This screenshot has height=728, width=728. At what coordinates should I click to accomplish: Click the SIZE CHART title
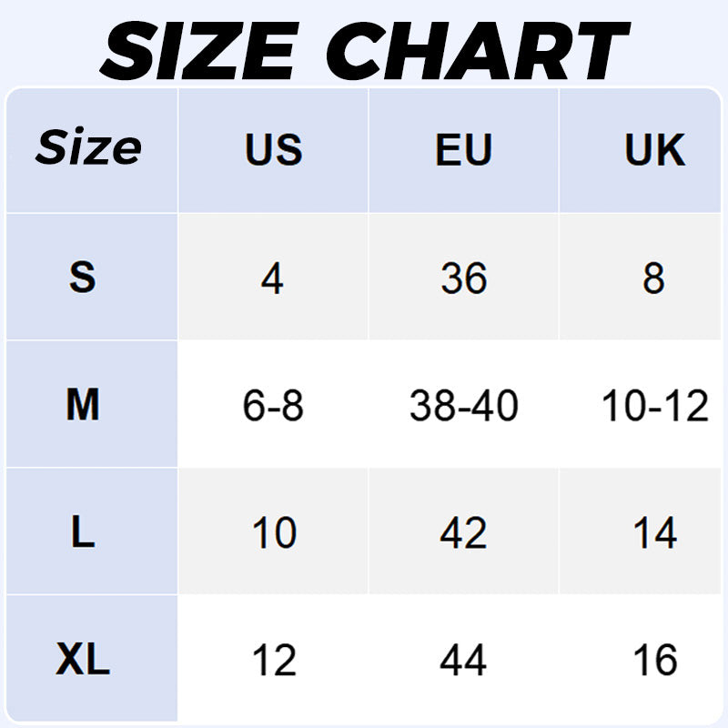pos(364,45)
